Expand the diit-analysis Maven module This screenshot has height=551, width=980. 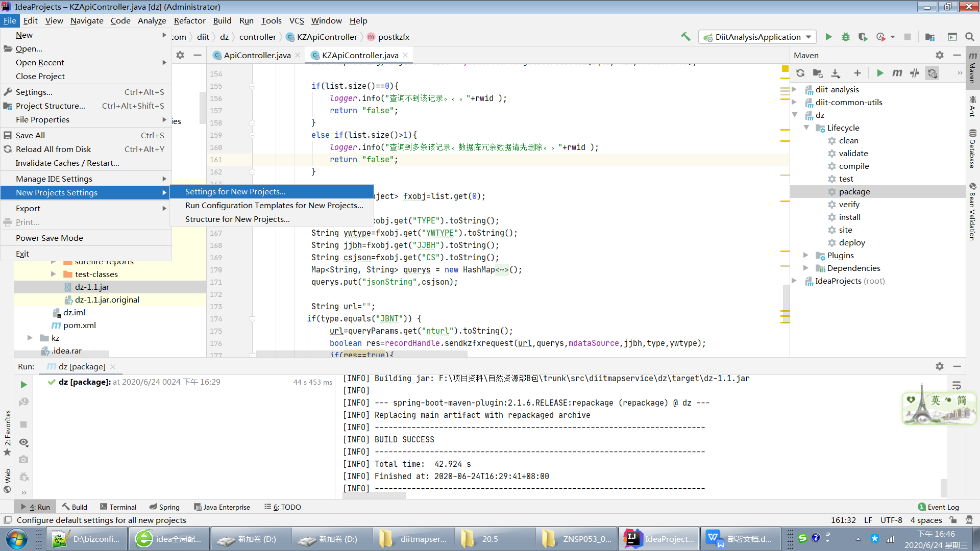point(794,89)
